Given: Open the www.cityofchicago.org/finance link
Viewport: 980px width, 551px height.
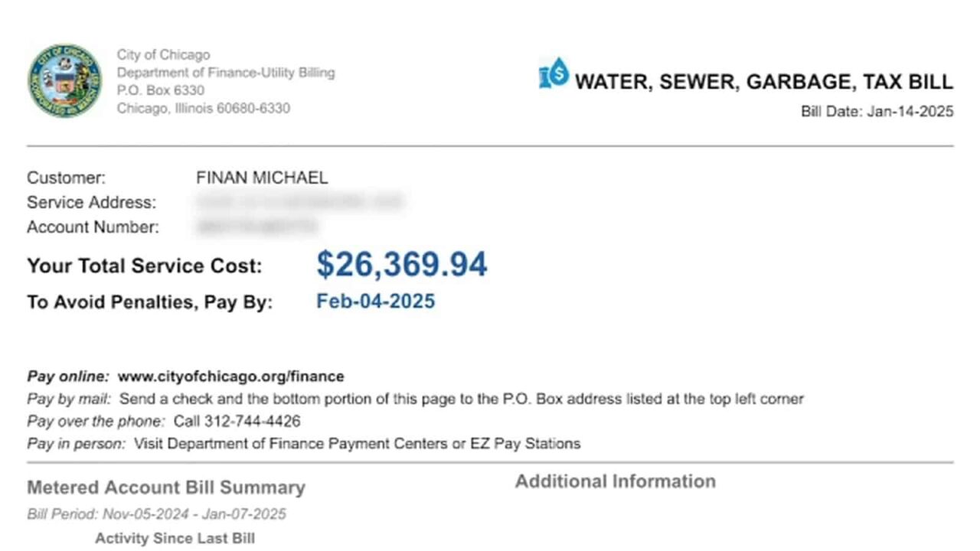Looking at the screenshot, I should click(x=230, y=377).
